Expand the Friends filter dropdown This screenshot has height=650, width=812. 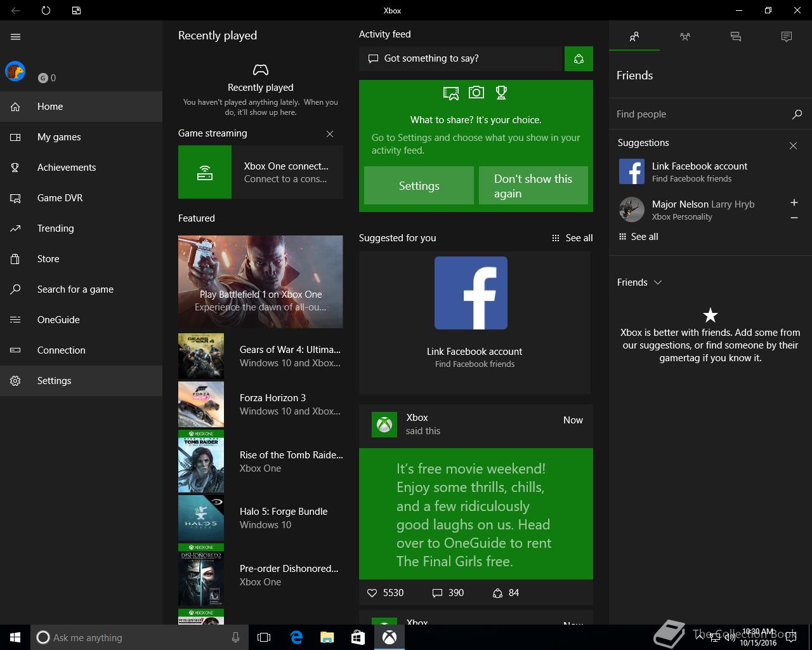[x=639, y=282]
